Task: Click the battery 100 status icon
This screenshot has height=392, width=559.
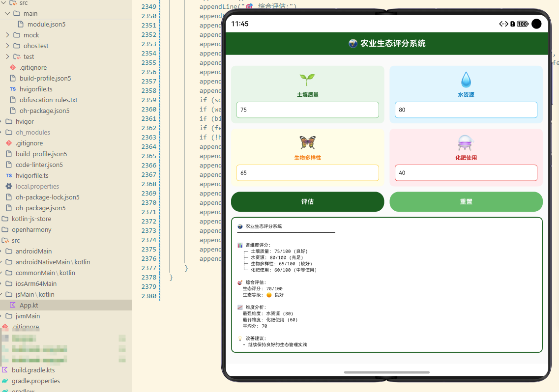Action: pyautogui.click(x=523, y=24)
